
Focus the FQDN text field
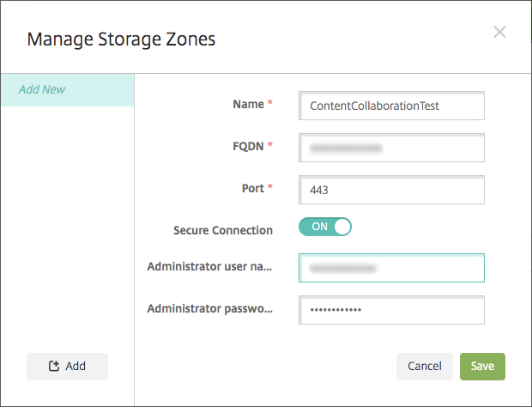click(391, 148)
